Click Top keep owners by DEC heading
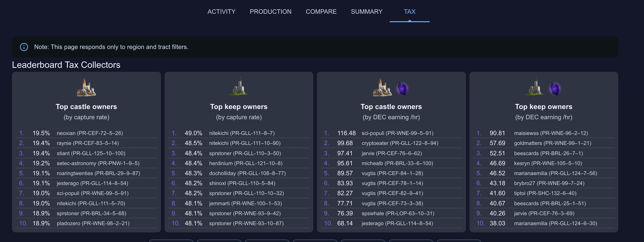 tap(543, 107)
